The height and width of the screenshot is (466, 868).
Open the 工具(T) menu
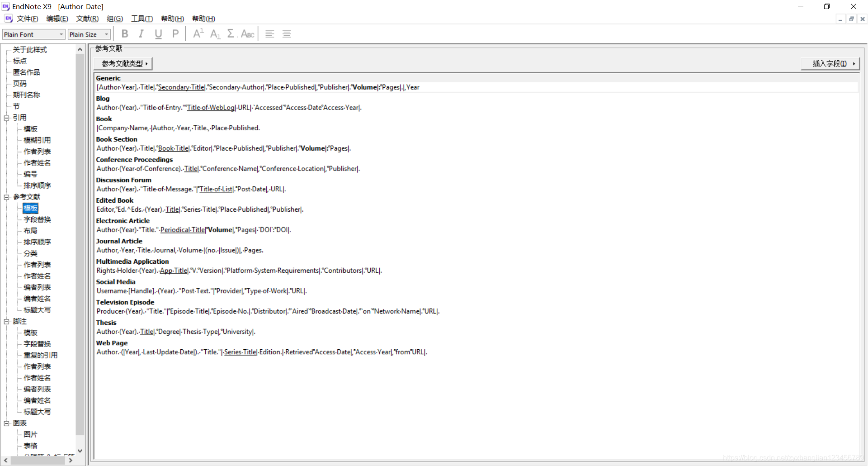tap(142, 19)
